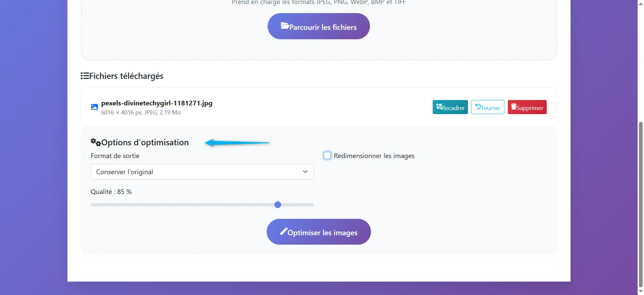Click Optimiser les images button
The height and width of the screenshot is (295, 644).
point(319,232)
